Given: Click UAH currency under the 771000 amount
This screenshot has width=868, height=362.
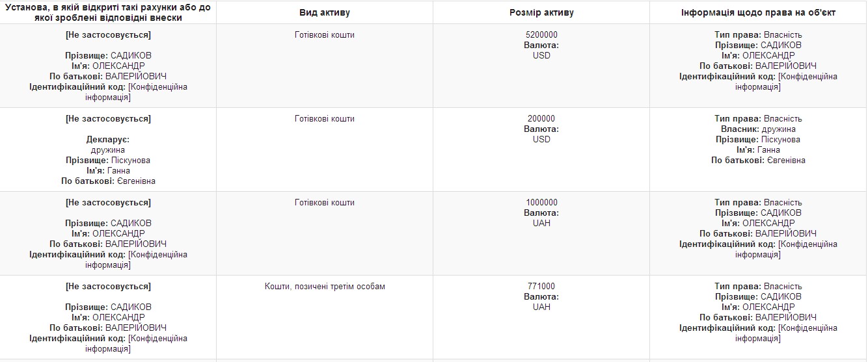Looking at the screenshot, I should click(541, 307).
